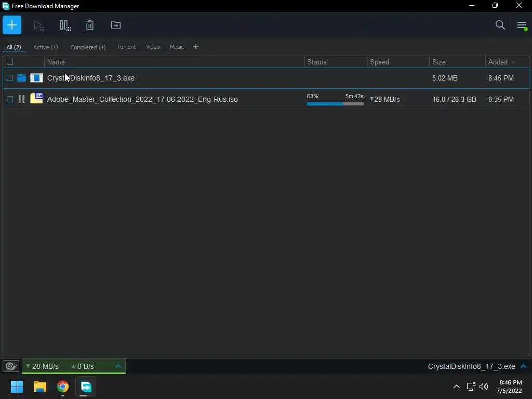This screenshot has height=399, width=532.
Task: Switch to the Torrent tab
Action: tap(126, 47)
